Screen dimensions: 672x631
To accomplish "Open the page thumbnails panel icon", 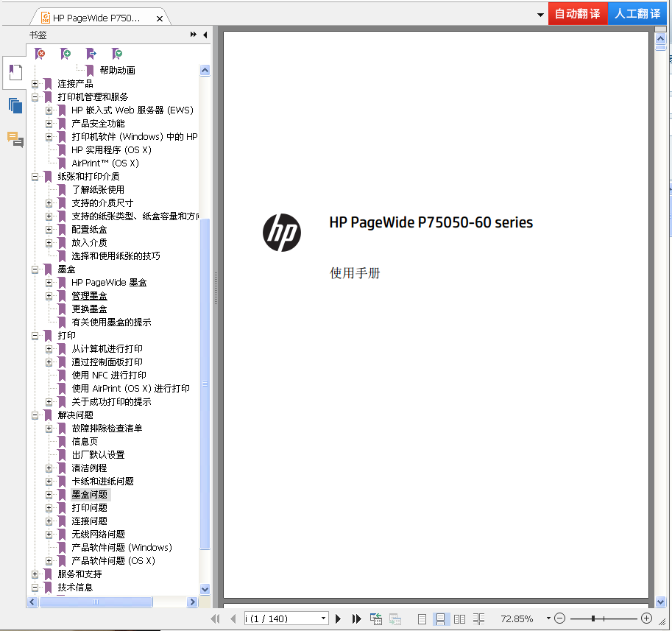I will 15,105.
